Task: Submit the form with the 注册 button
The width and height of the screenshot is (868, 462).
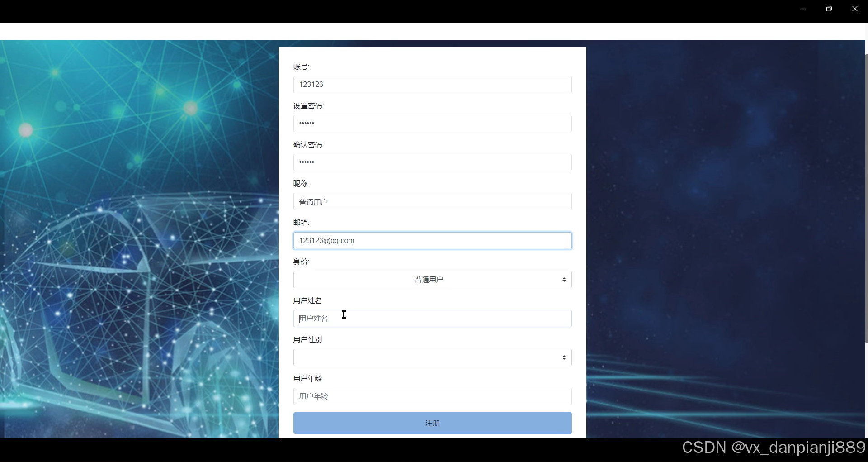Action: (x=432, y=423)
